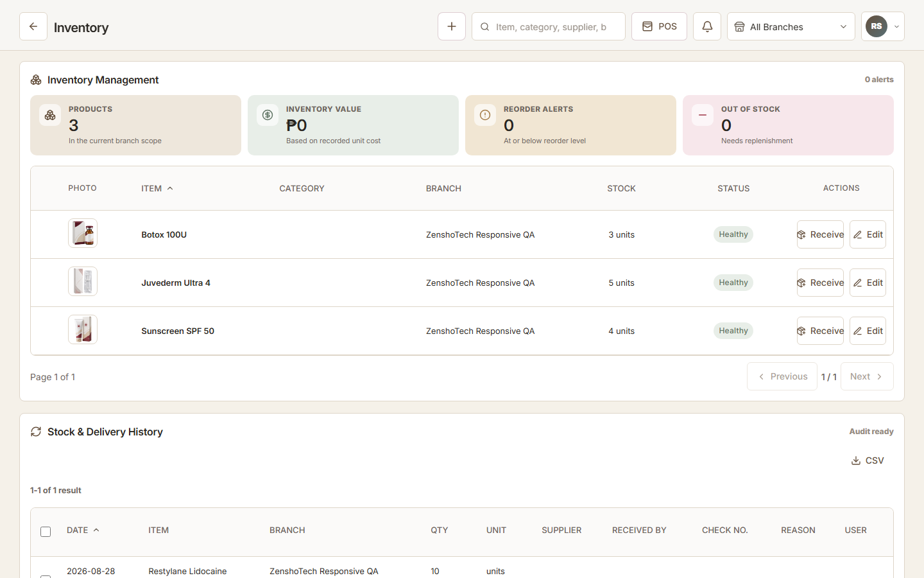The height and width of the screenshot is (578, 924).
Task: Click the Reorder Alerts clock icon
Action: click(485, 115)
